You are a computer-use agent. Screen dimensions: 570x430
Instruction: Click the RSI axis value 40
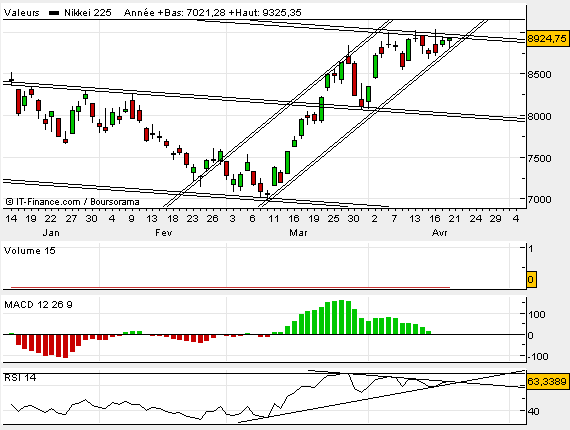[534, 412]
